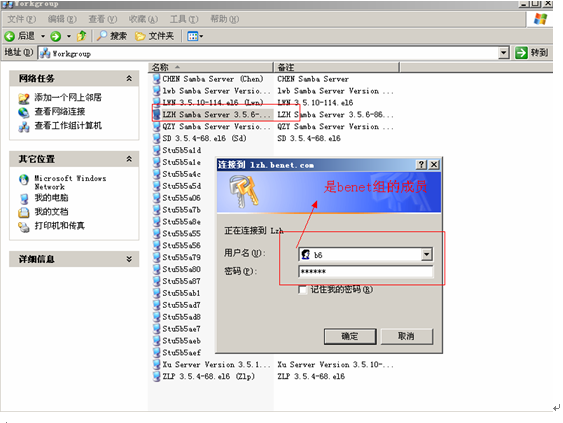Open 打印机和传真 link
The width and height of the screenshot is (563, 423).
coord(60,226)
